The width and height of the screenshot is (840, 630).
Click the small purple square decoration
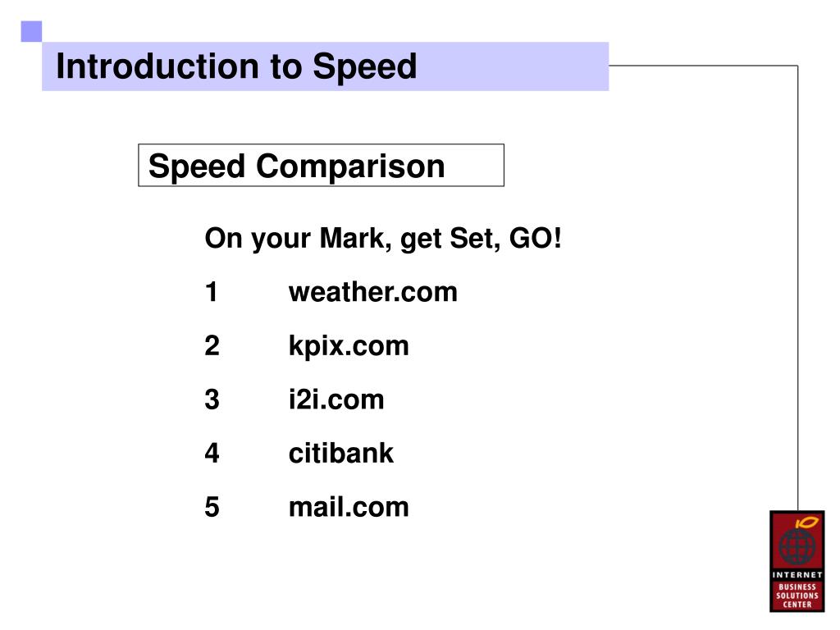click(32, 32)
